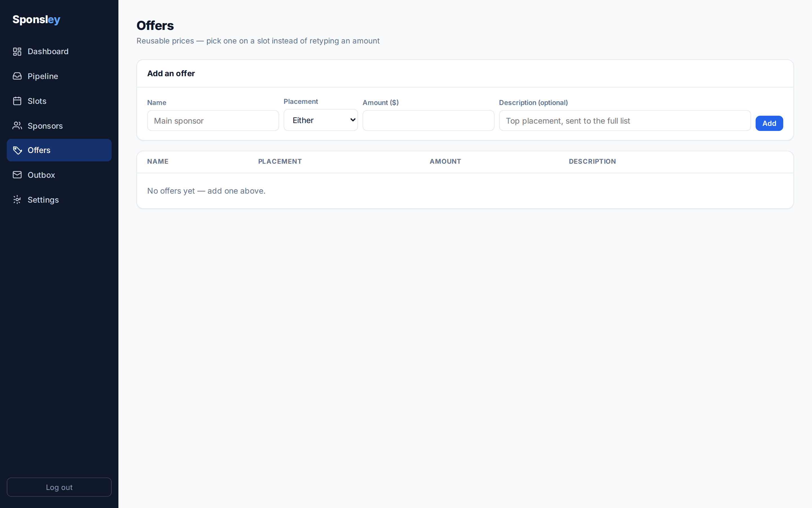The width and height of the screenshot is (812, 508).
Task: Click the 'Add an offer' heading
Action: 171,74
